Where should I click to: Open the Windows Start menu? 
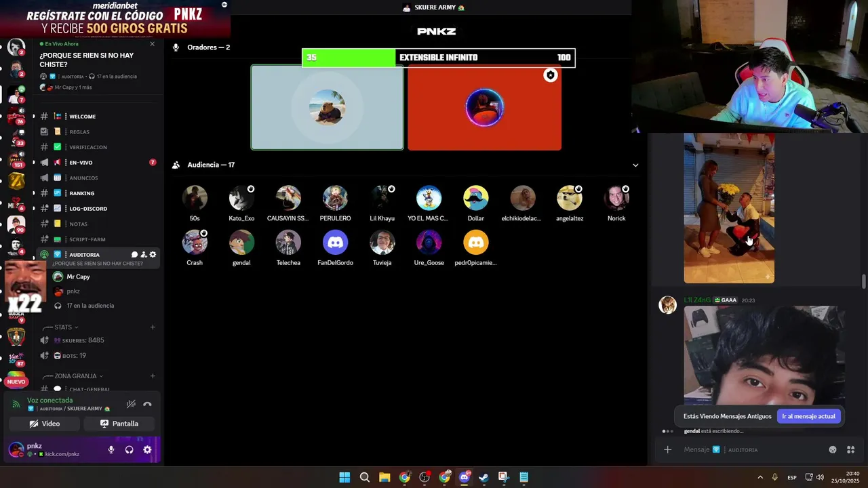pyautogui.click(x=344, y=477)
